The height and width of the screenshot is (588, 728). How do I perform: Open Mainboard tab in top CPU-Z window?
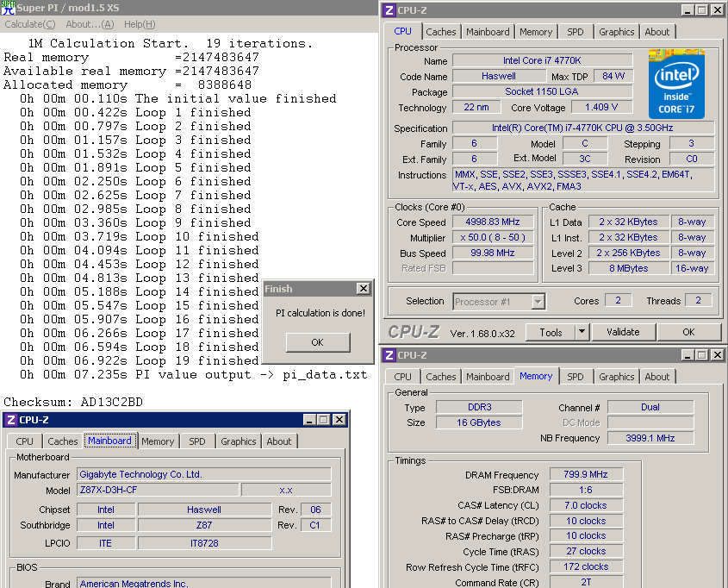click(488, 32)
